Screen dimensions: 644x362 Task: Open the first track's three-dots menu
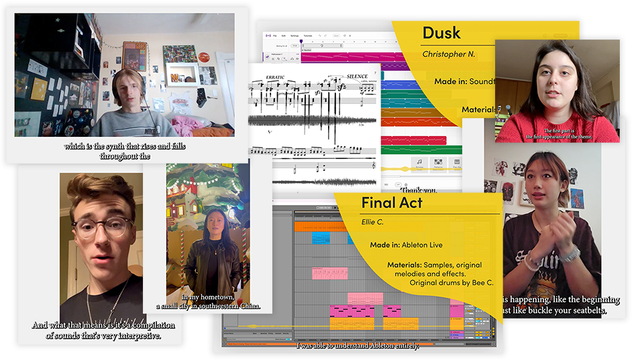[x=298, y=54]
